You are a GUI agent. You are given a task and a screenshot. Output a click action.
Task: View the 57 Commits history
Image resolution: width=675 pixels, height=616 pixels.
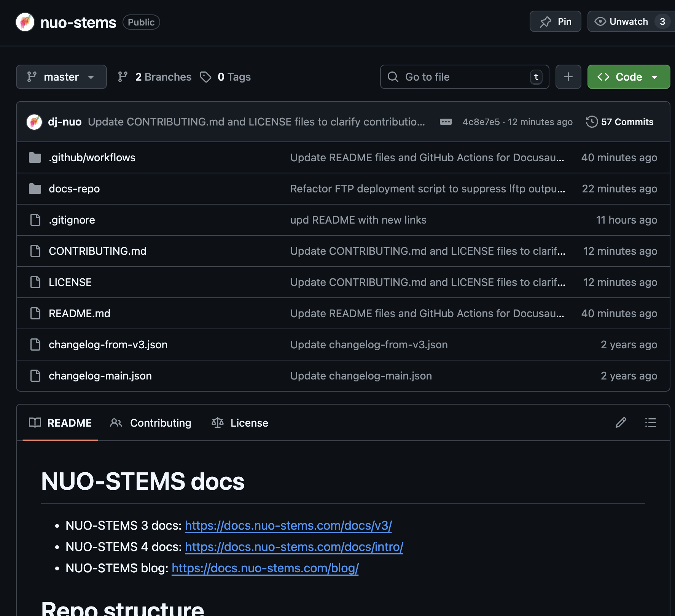[619, 122]
